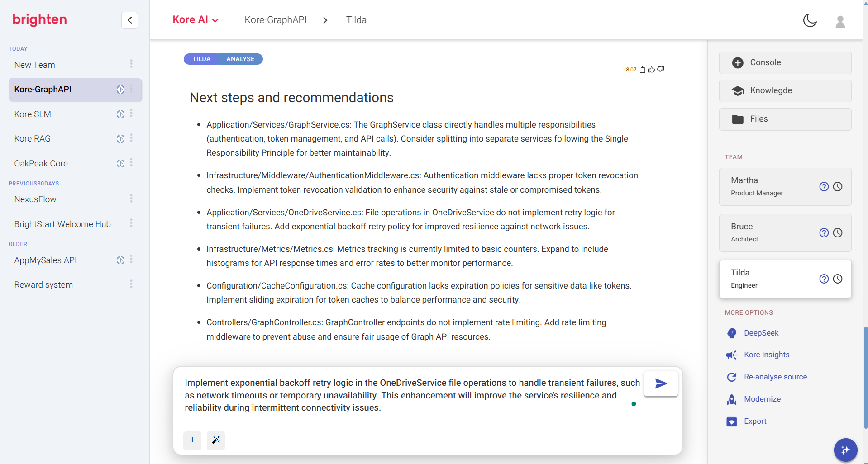Click the plus attachment button

[192, 440]
